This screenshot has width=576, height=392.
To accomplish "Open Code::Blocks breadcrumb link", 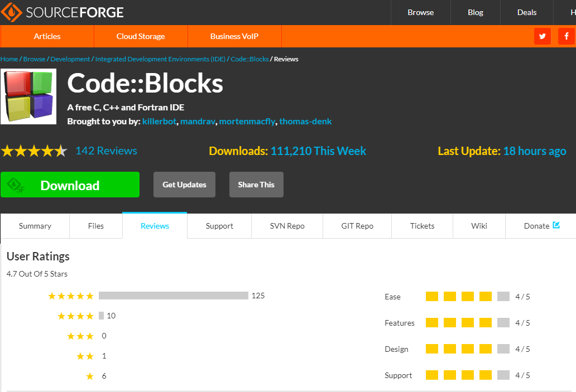I will [250, 59].
